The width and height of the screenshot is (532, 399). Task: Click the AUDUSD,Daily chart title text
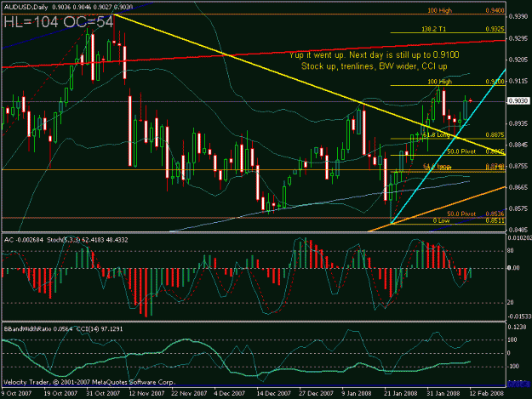[26, 7]
